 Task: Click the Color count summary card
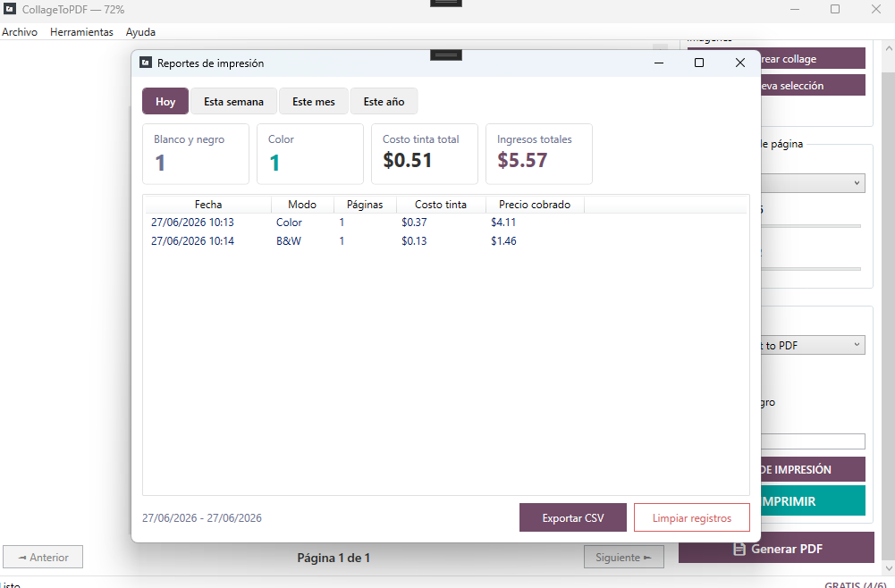tap(310, 154)
